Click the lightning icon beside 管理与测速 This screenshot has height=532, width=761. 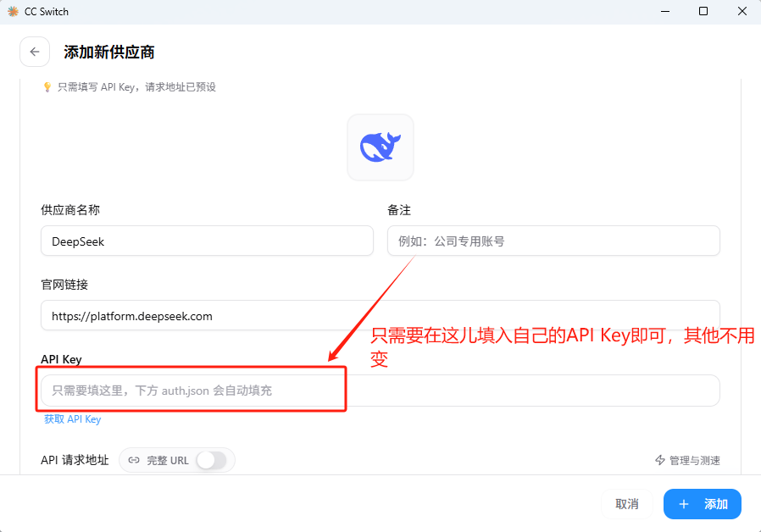click(x=660, y=460)
